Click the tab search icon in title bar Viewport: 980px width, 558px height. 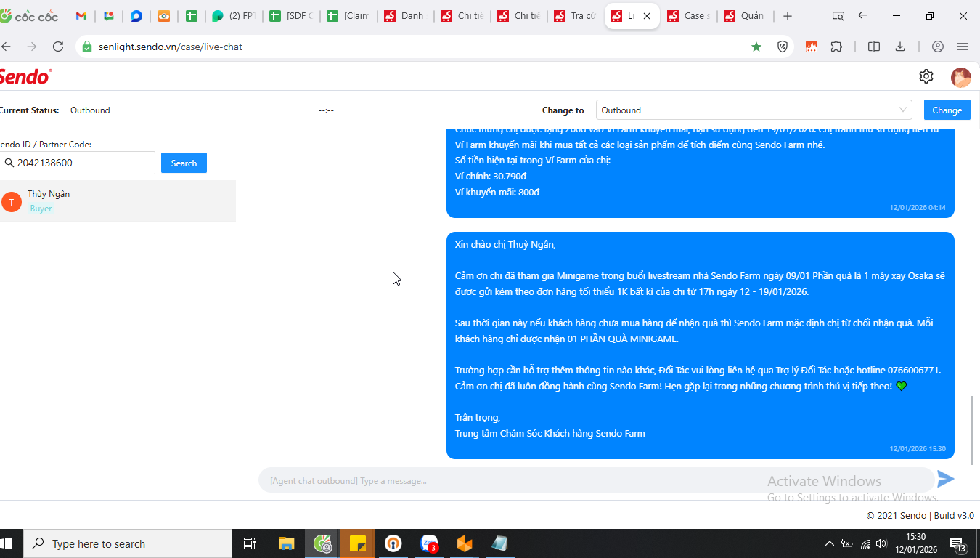tap(838, 16)
